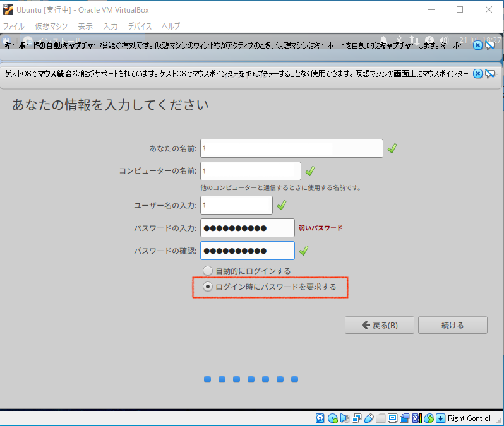Screen dimensions: 504x426
Task: Focus the コンピューターの名前 input field
Action: [251, 171]
